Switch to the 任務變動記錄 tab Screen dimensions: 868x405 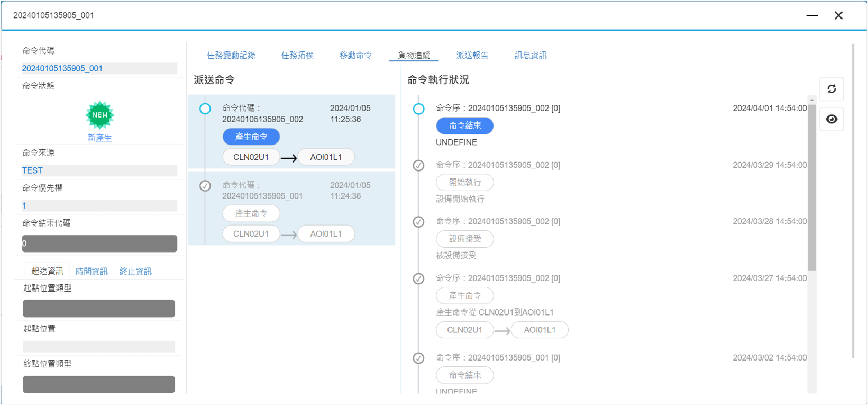(231, 55)
